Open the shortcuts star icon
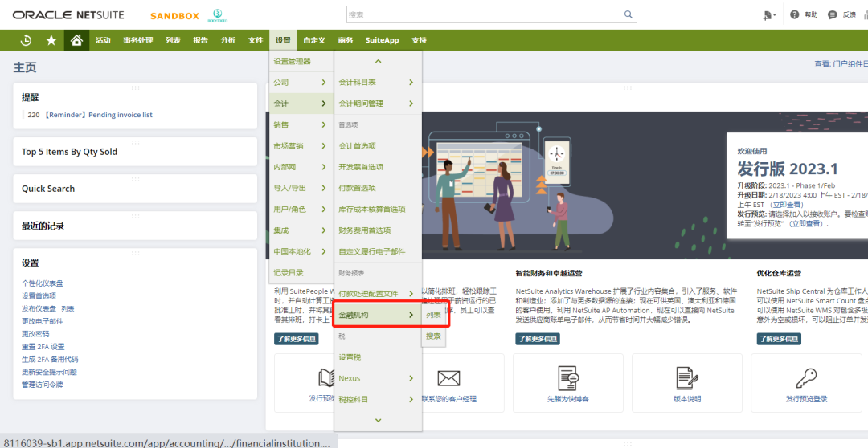 [x=51, y=40]
